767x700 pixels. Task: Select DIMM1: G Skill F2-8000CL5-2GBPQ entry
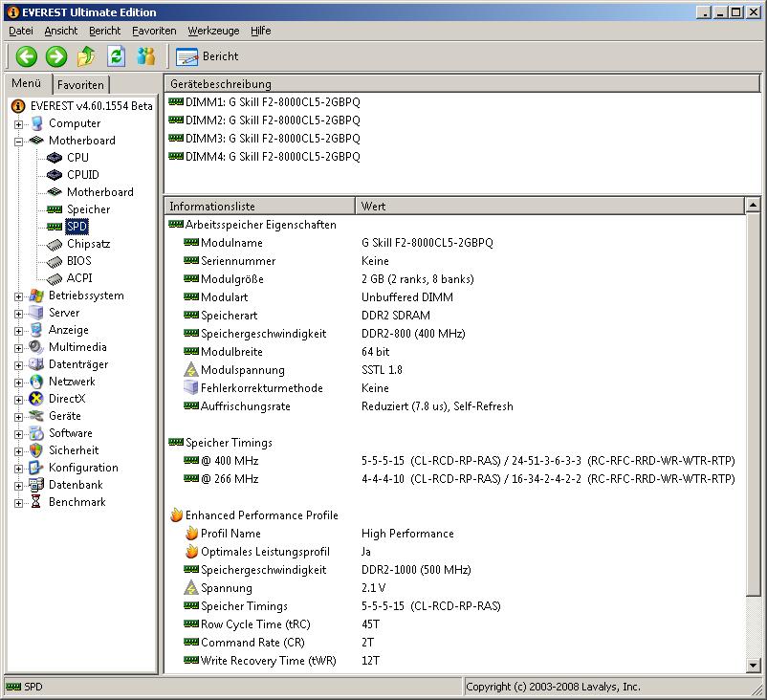264,102
